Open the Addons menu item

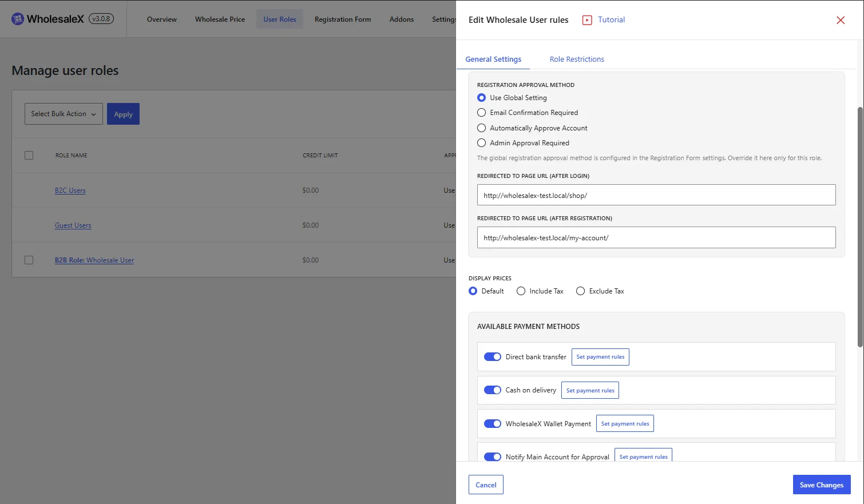pyautogui.click(x=402, y=19)
